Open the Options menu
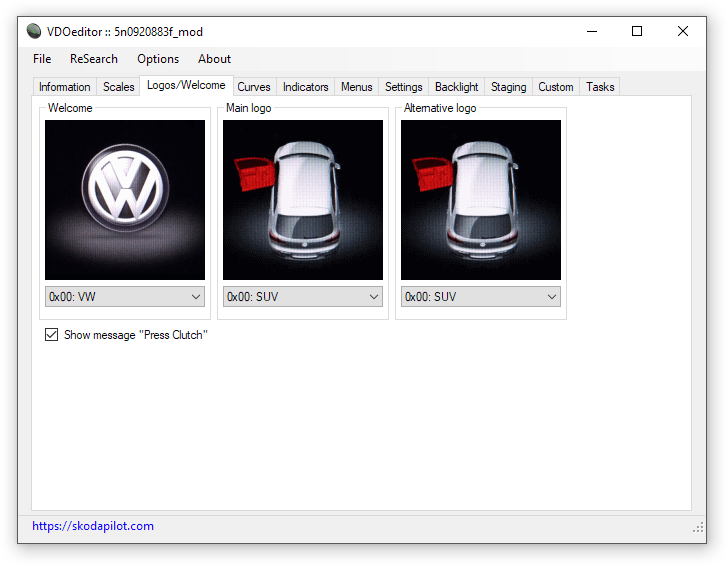 tap(158, 59)
